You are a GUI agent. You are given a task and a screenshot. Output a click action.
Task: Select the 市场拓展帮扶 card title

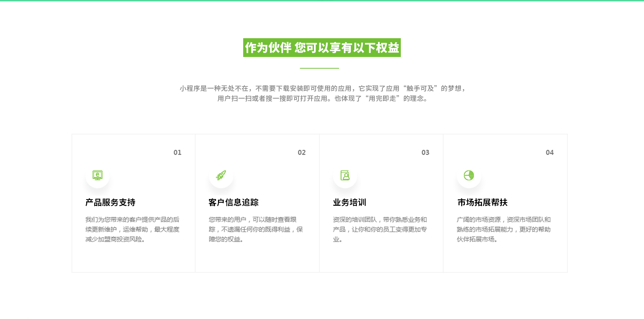(x=483, y=202)
